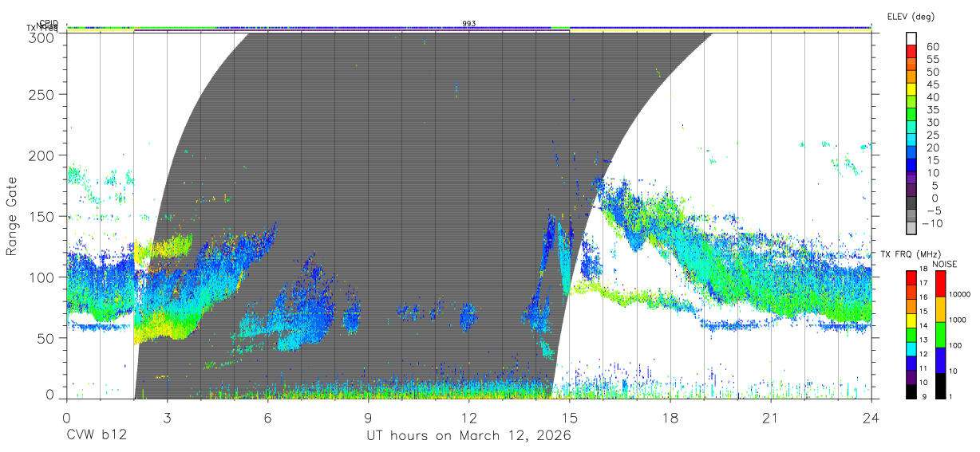Click the blue 15–20 ELEV color segment
This screenshot has width=980, height=452.
pos(911,154)
